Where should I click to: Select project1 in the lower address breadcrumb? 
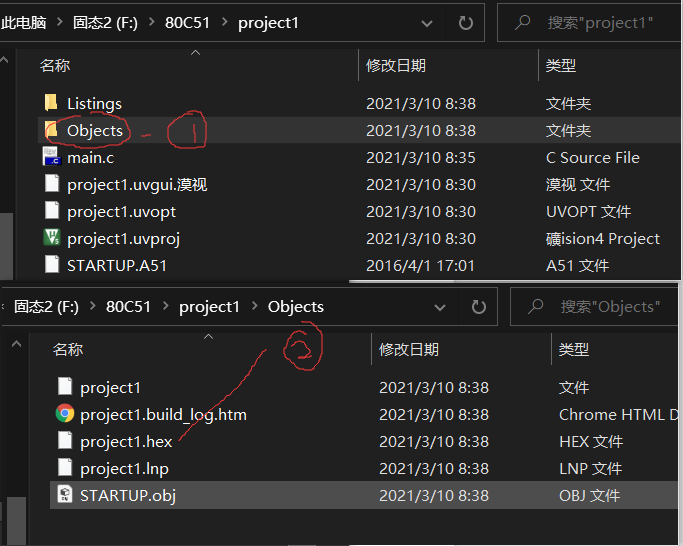[209, 307]
